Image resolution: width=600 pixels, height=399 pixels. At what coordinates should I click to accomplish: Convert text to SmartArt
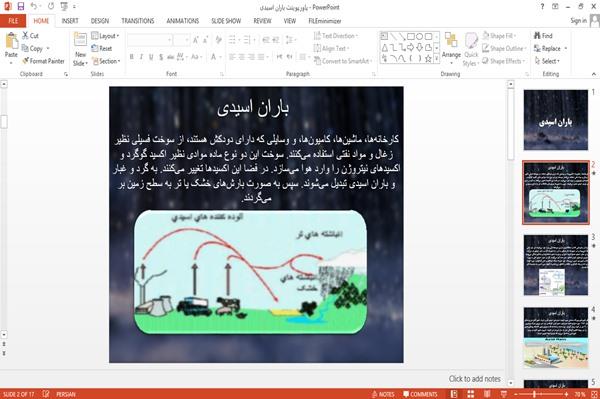(342, 61)
